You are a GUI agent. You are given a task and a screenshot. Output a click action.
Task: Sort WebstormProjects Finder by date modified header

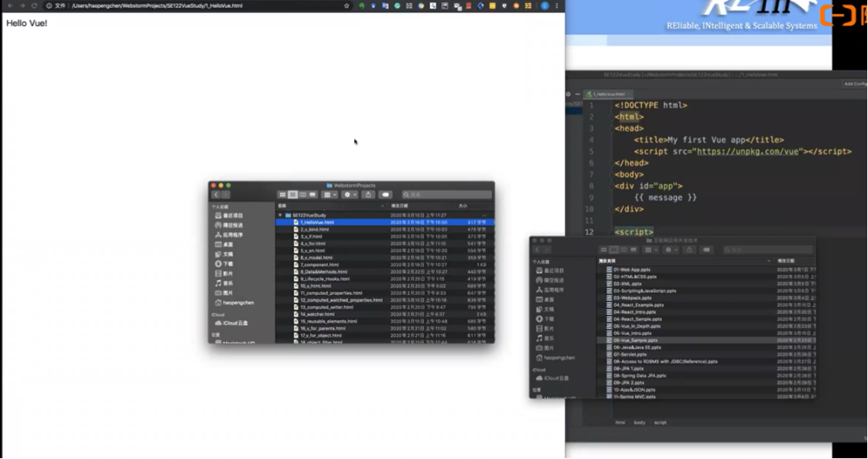pos(421,206)
